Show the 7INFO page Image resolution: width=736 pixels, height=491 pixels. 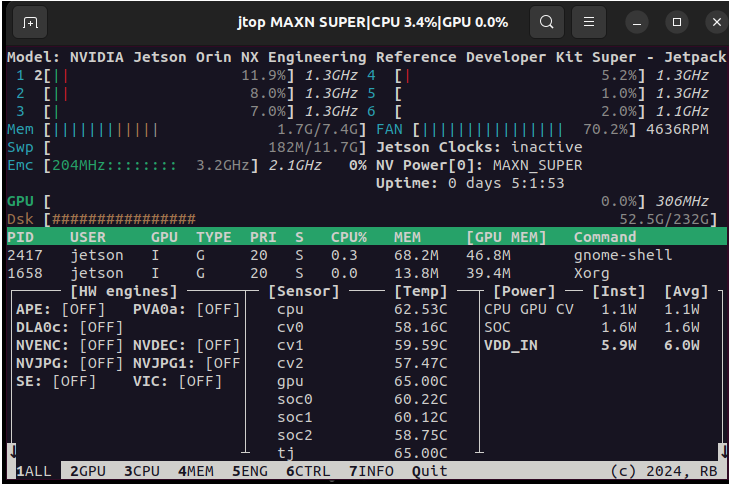(x=370, y=470)
